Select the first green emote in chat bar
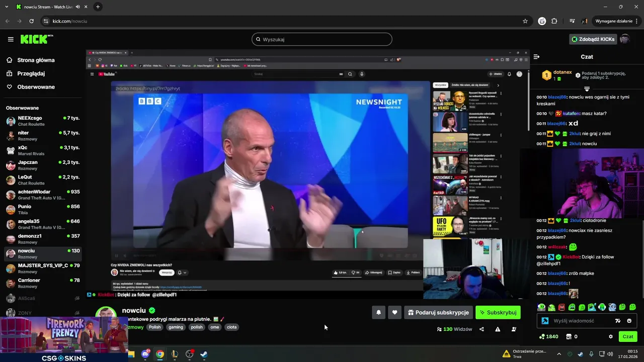 (x=541, y=307)
